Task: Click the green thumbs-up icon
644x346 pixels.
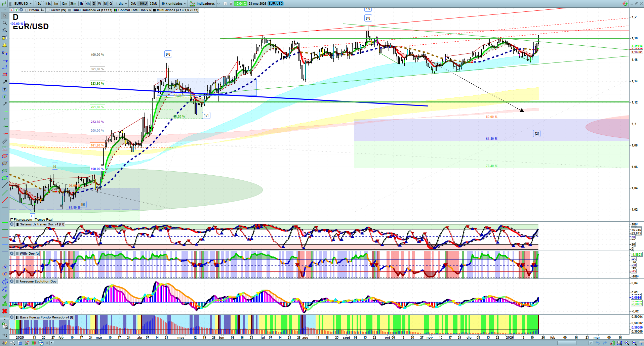Action: (x=5, y=304)
